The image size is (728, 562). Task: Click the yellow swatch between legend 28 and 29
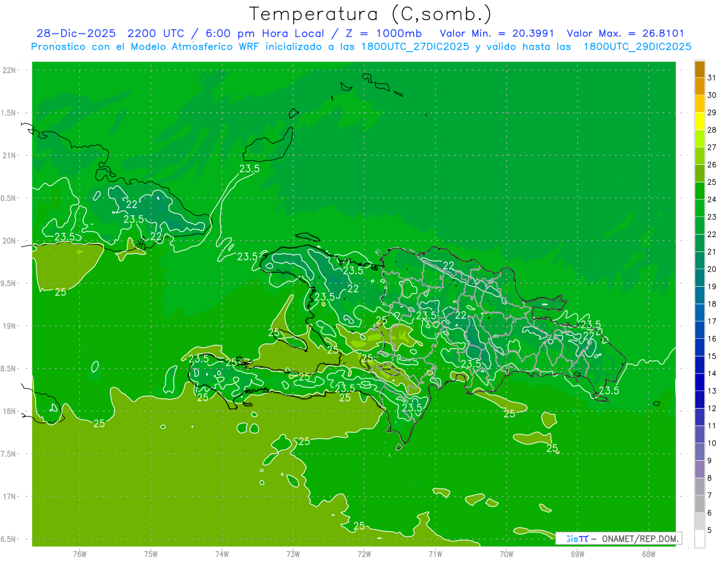tap(699, 121)
